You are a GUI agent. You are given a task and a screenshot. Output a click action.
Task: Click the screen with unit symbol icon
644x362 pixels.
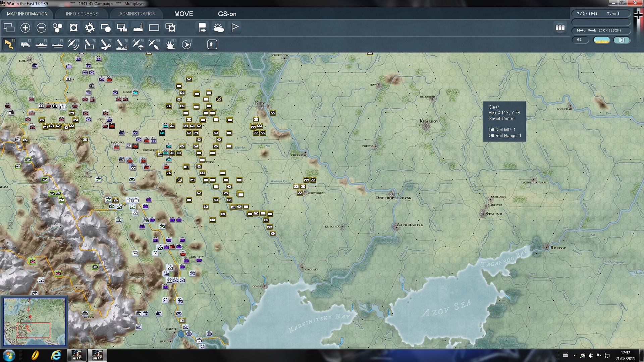(170, 27)
